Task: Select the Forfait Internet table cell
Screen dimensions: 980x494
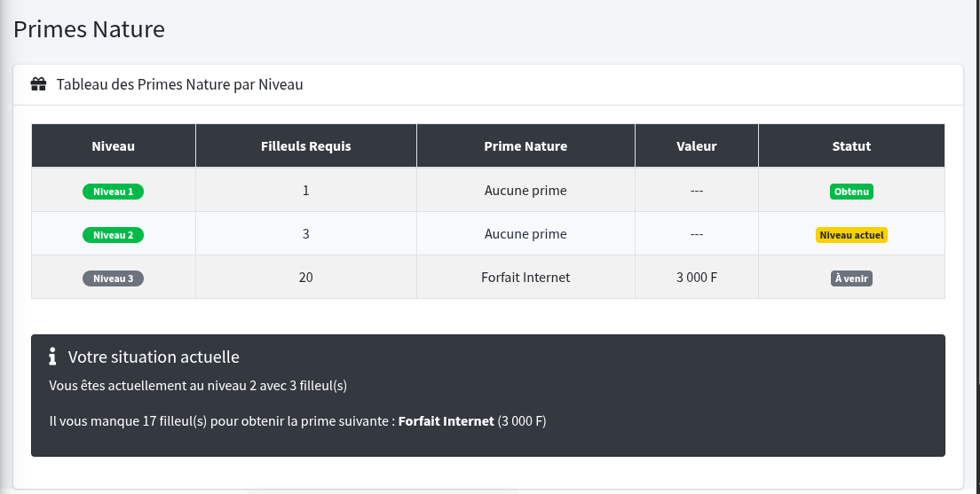Action: (526, 278)
